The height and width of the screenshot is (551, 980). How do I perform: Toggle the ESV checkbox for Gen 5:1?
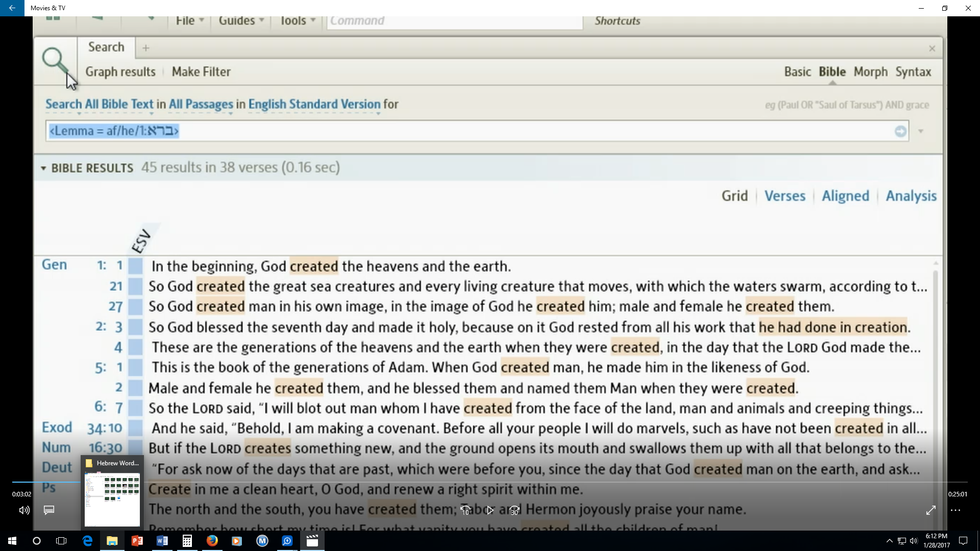tap(135, 367)
